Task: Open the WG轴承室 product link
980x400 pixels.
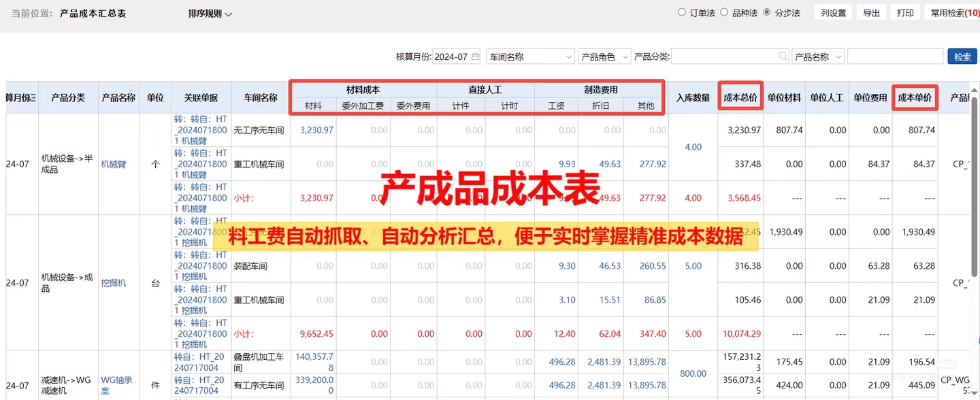Action: (x=118, y=386)
